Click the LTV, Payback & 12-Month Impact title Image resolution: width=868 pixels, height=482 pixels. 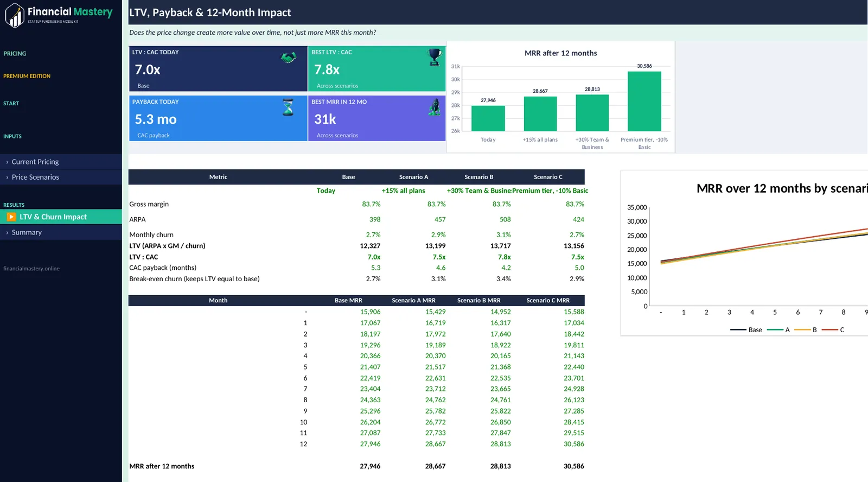pos(210,12)
